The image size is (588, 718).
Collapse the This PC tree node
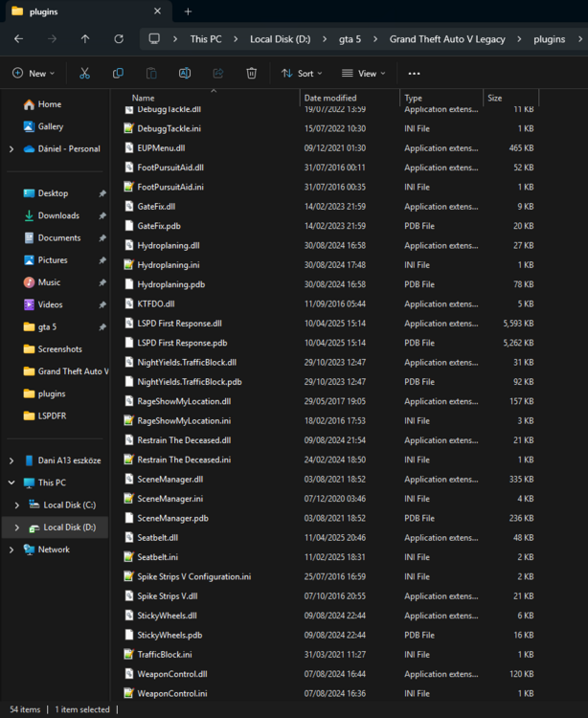[x=11, y=482]
